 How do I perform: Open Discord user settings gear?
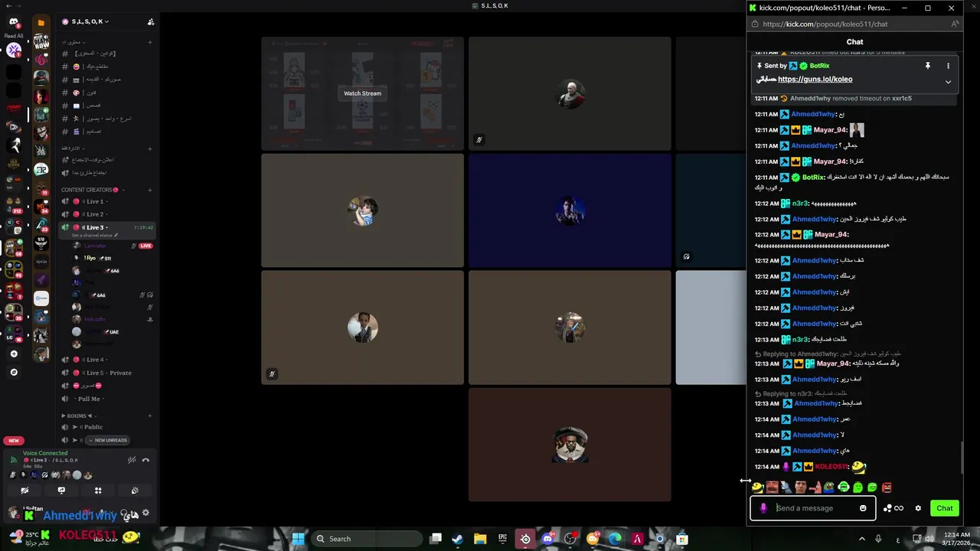146,514
